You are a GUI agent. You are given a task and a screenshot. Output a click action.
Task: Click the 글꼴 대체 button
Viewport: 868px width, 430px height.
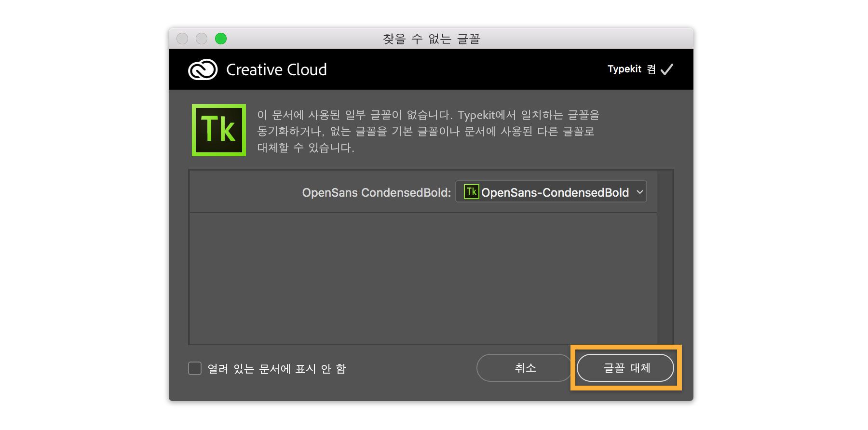625,368
